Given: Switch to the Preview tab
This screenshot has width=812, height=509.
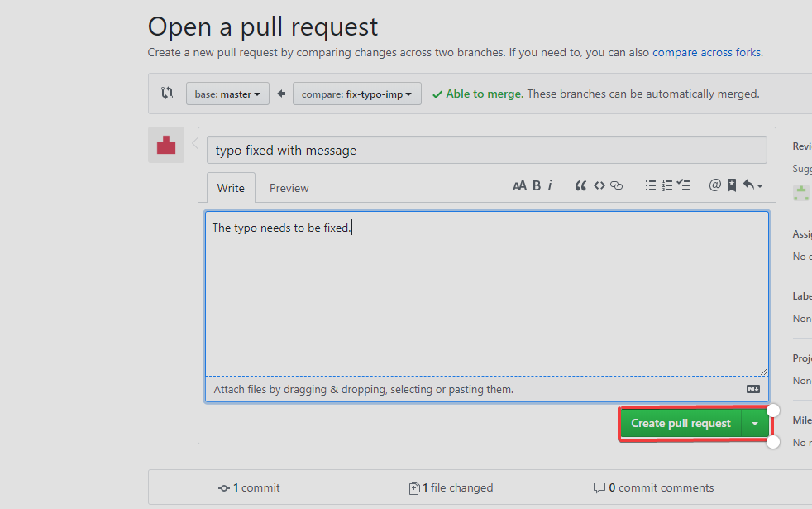Looking at the screenshot, I should [289, 188].
